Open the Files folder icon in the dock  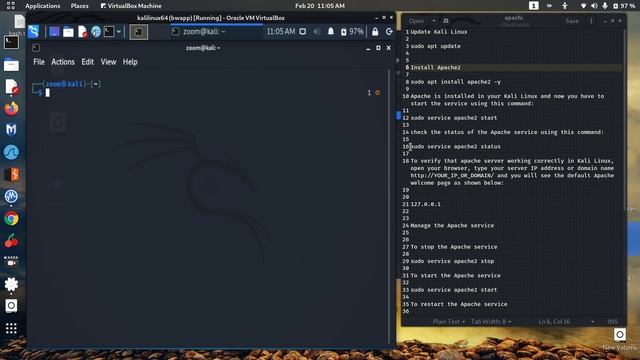pyautogui.click(x=11, y=65)
